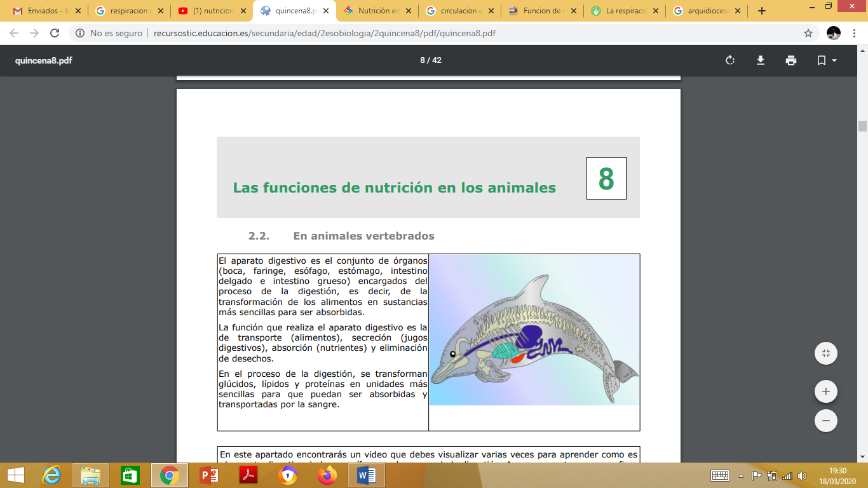Zoom in on the PDF
Viewport: 868px width, 488px height.
[826, 391]
